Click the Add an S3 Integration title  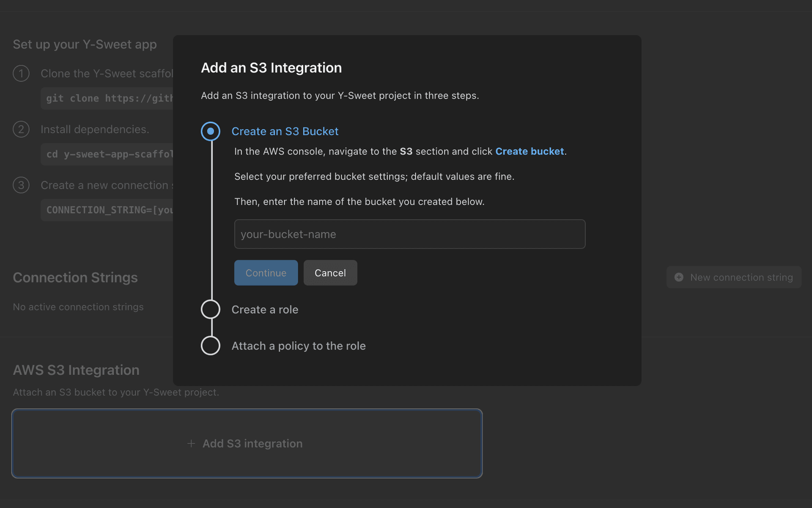coord(271,68)
